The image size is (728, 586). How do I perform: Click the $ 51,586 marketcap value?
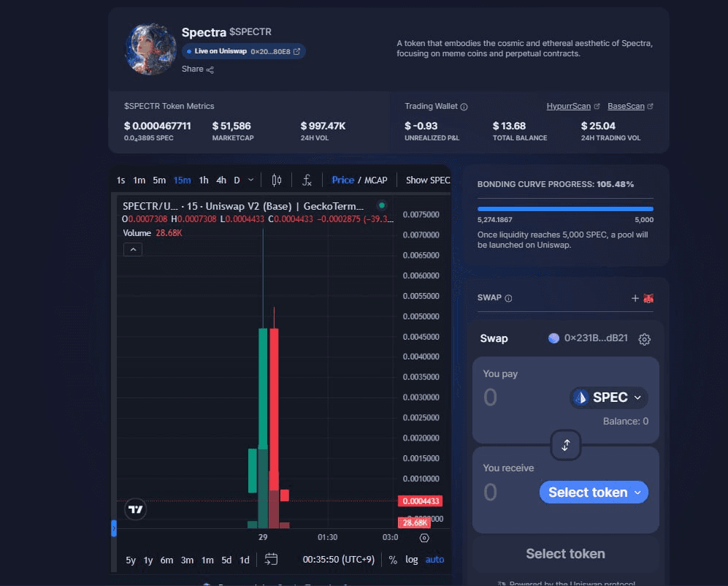click(231, 126)
